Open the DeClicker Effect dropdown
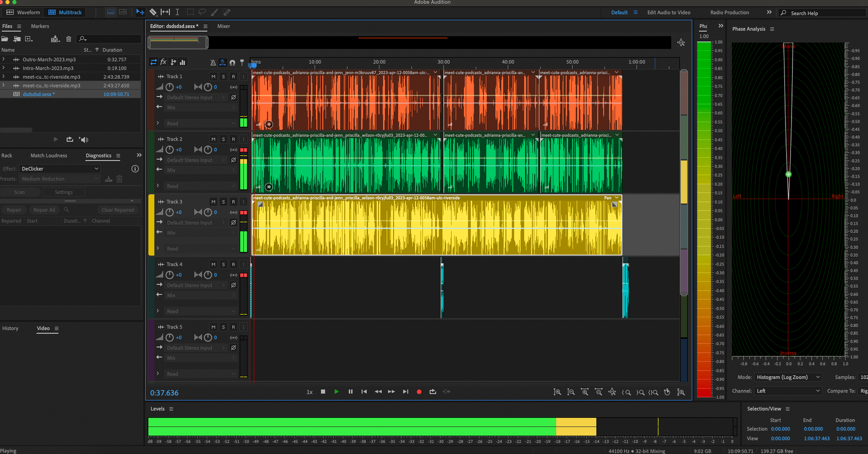Screen dimensions: 868x454 point(60,169)
